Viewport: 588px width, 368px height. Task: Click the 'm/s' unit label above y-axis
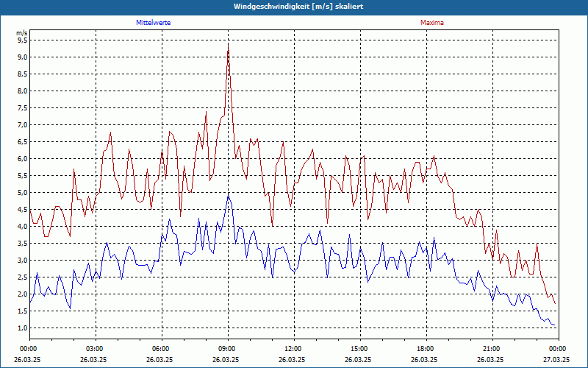(22, 33)
